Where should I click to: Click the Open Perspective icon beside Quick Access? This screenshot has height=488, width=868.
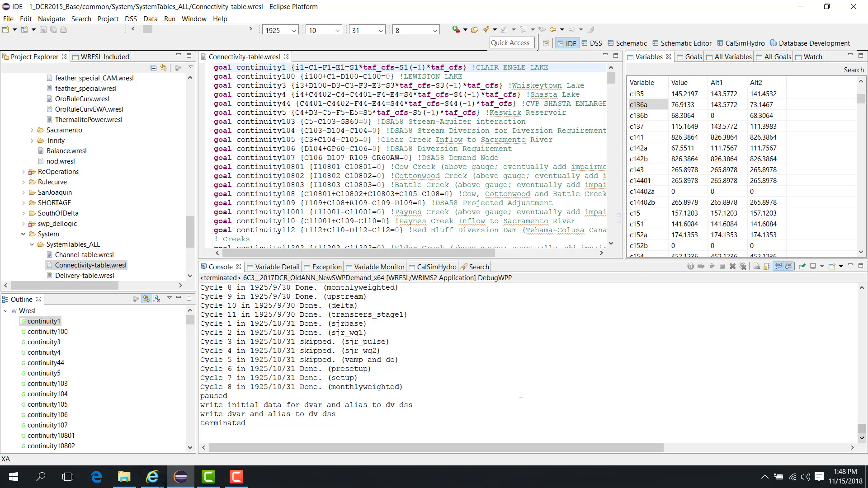[546, 43]
